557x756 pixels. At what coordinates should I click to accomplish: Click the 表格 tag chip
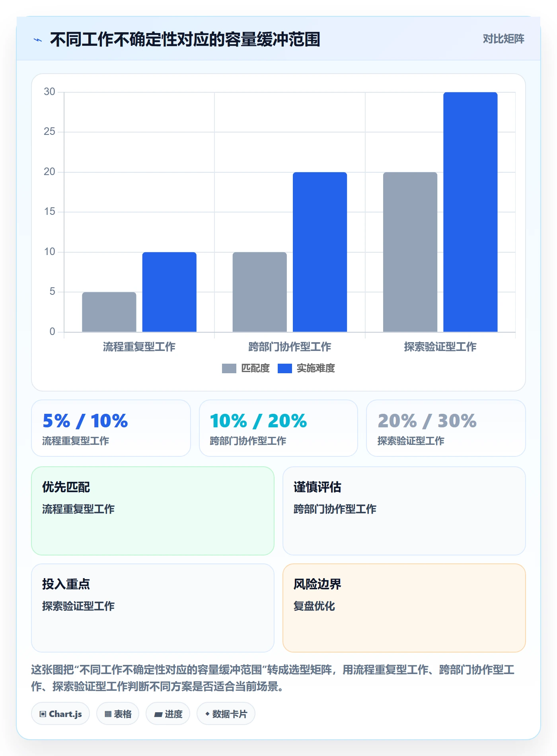click(118, 714)
